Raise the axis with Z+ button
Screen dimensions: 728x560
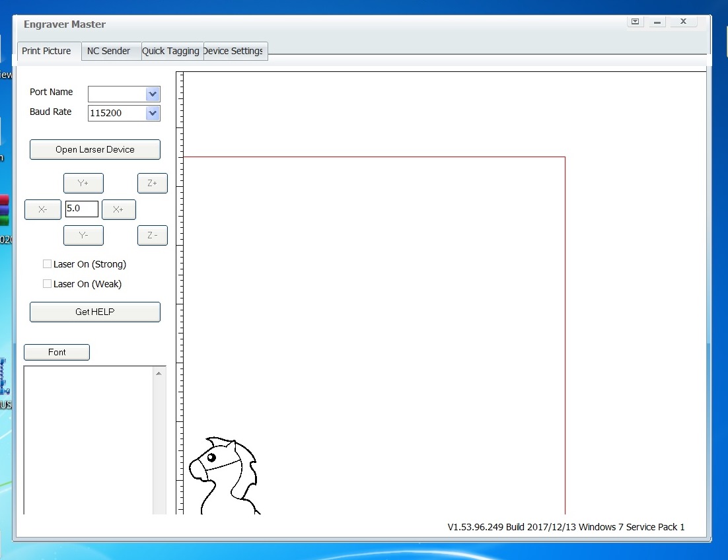click(153, 184)
